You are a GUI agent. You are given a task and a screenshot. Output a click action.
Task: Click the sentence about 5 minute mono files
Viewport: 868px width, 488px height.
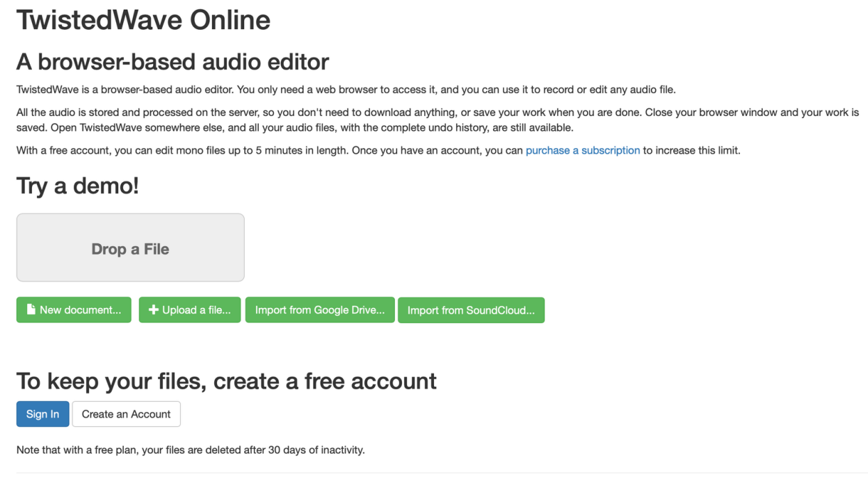click(x=182, y=150)
